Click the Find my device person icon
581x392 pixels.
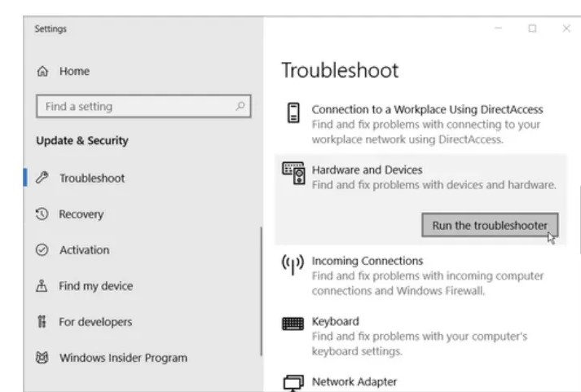click(x=42, y=286)
